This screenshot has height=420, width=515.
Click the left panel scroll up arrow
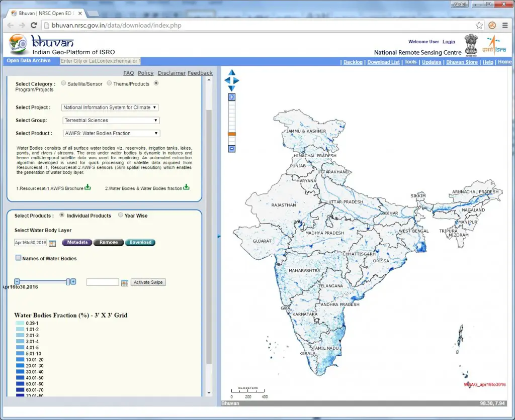point(209,80)
